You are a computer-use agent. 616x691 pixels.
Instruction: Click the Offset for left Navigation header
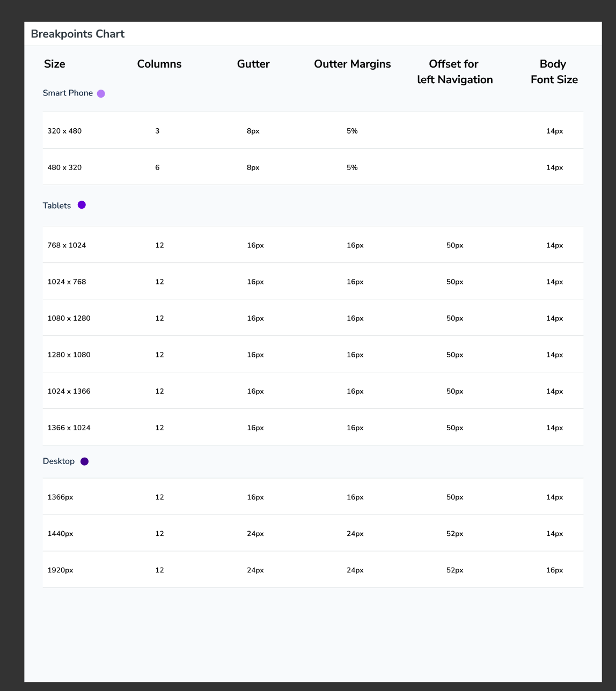click(454, 72)
